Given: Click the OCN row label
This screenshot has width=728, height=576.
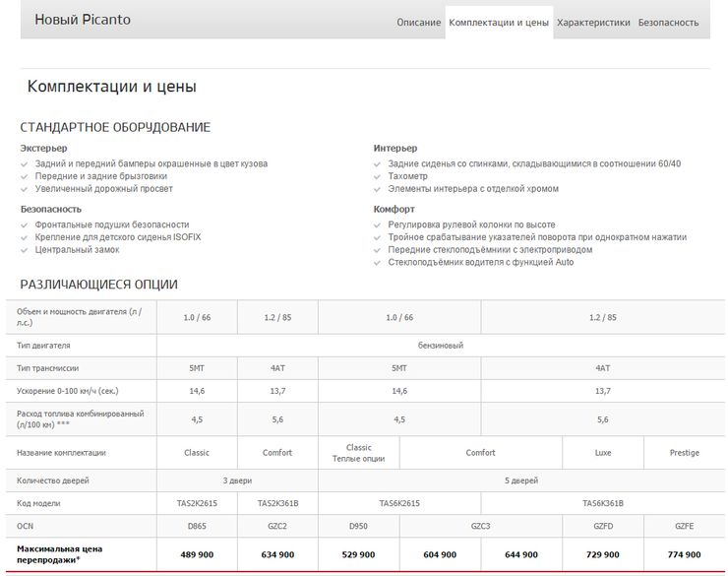Looking at the screenshot, I should (25, 527).
